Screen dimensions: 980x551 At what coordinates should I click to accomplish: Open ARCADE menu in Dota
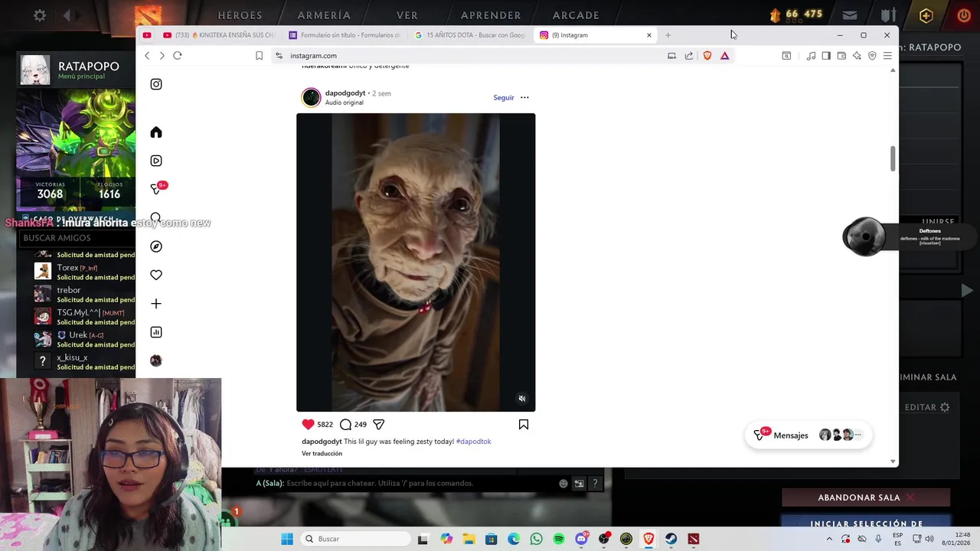(x=576, y=15)
